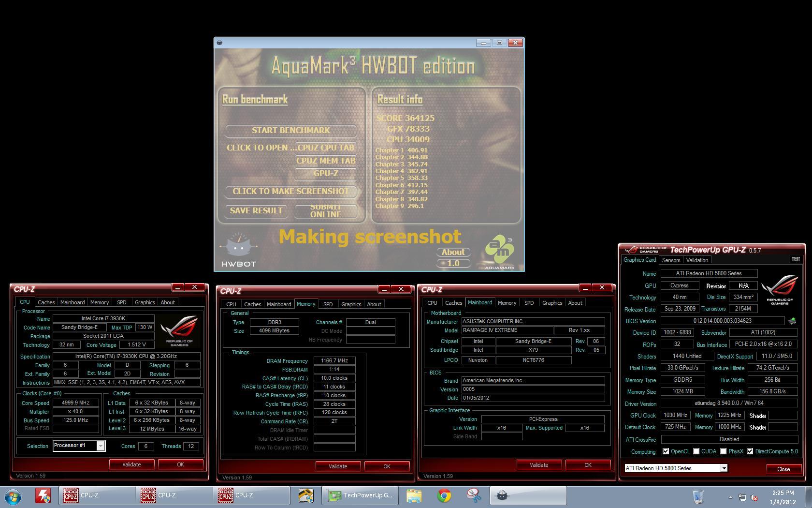Click the ROG logo in GPU-Z window

click(x=780, y=290)
